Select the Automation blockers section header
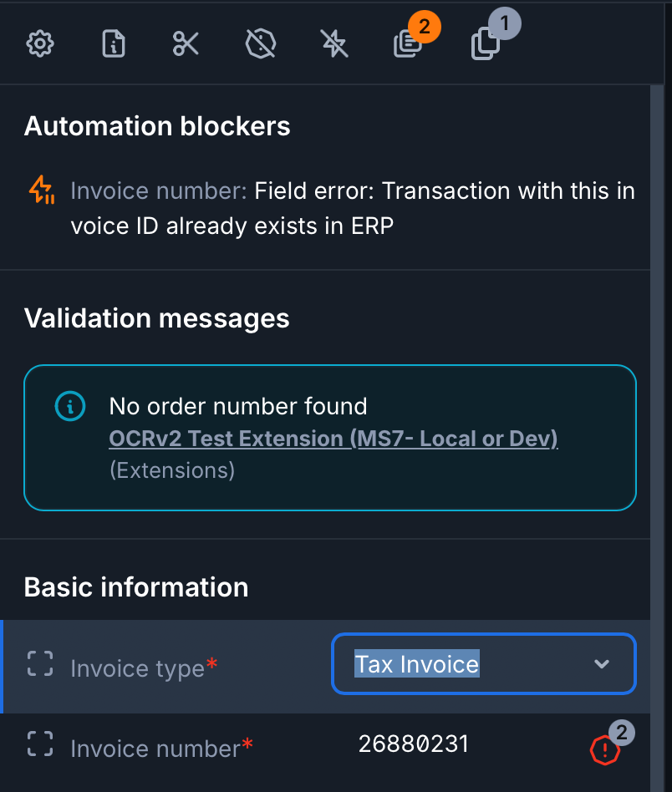 [x=157, y=126]
